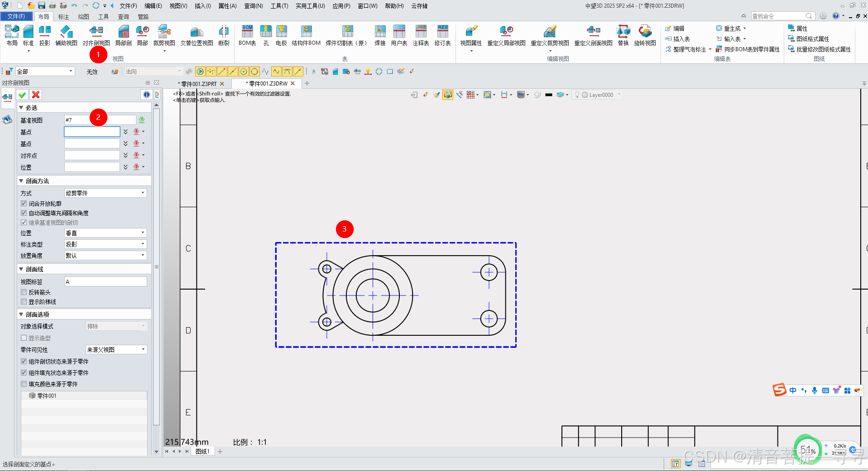This screenshot has width=868, height=471.
Task: Toggle 组件剖切状态来源于零件 checkbox
Action: pos(24,362)
